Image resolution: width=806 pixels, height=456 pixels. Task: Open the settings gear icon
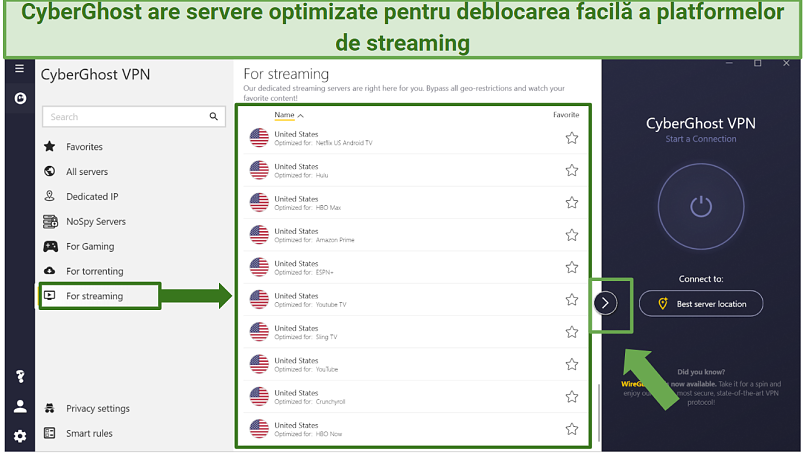[20, 436]
